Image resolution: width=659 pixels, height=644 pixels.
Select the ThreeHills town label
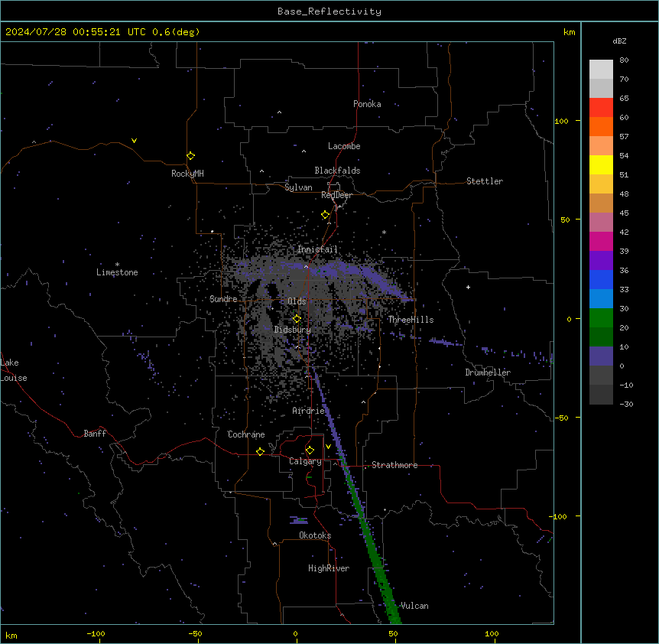(411, 320)
